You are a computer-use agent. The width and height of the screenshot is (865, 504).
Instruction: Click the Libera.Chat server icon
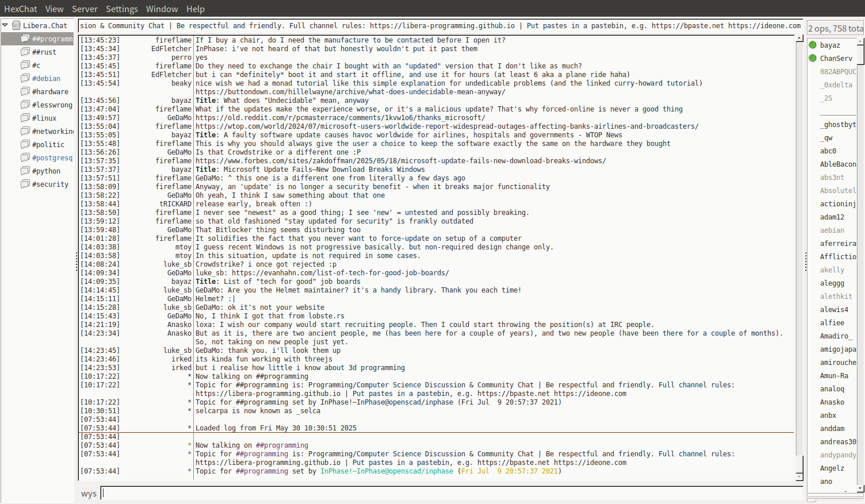click(x=17, y=25)
